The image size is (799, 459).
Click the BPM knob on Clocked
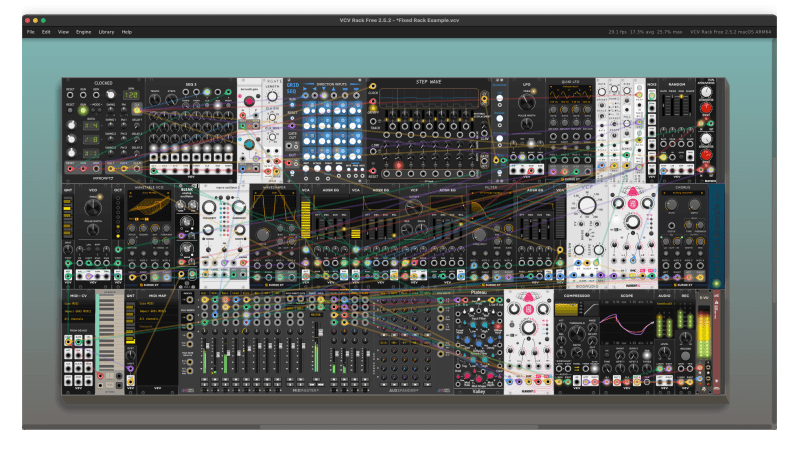click(110, 95)
